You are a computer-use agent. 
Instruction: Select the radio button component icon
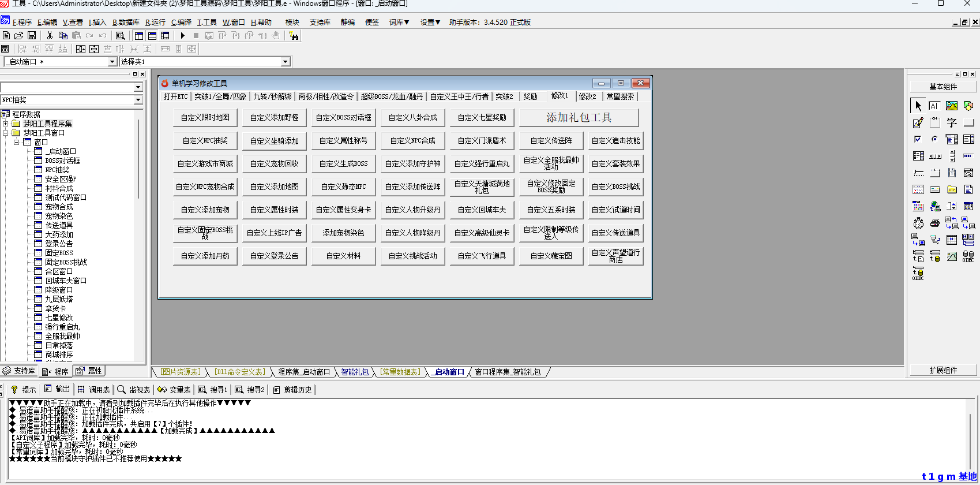point(934,139)
